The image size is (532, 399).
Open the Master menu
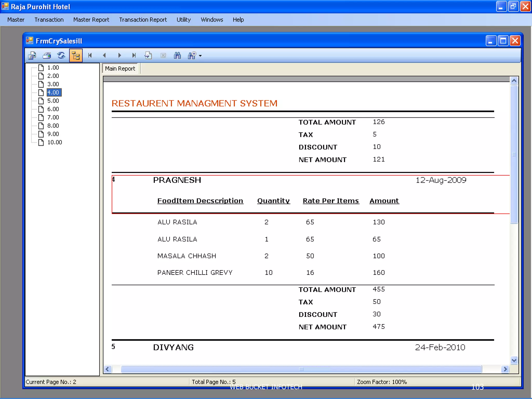(16, 20)
